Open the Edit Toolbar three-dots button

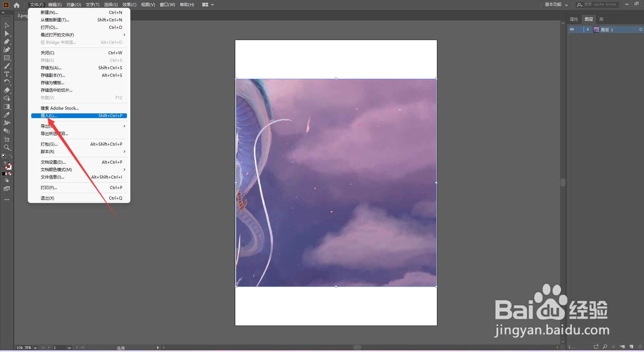coord(7,200)
